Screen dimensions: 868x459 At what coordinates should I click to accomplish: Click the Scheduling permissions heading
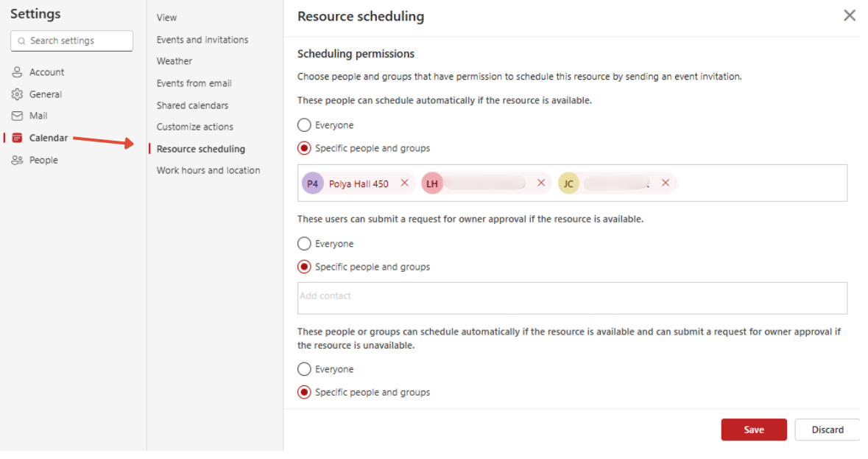click(x=356, y=55)
